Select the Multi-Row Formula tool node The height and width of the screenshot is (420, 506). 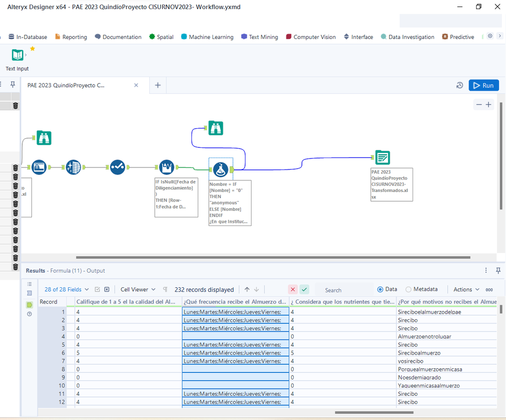click(167, 167)
